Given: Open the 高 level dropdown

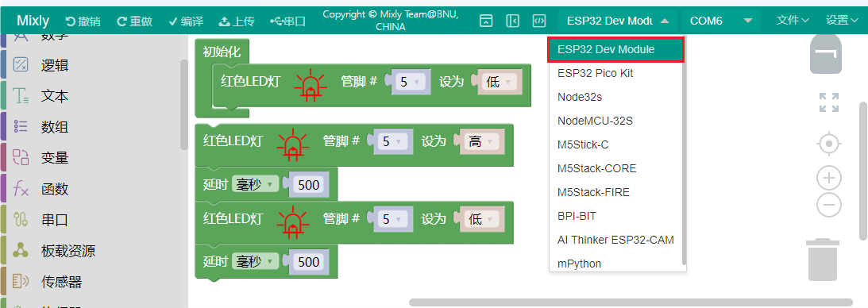Looking at the screenshot, I should click(x=482, y=141).
